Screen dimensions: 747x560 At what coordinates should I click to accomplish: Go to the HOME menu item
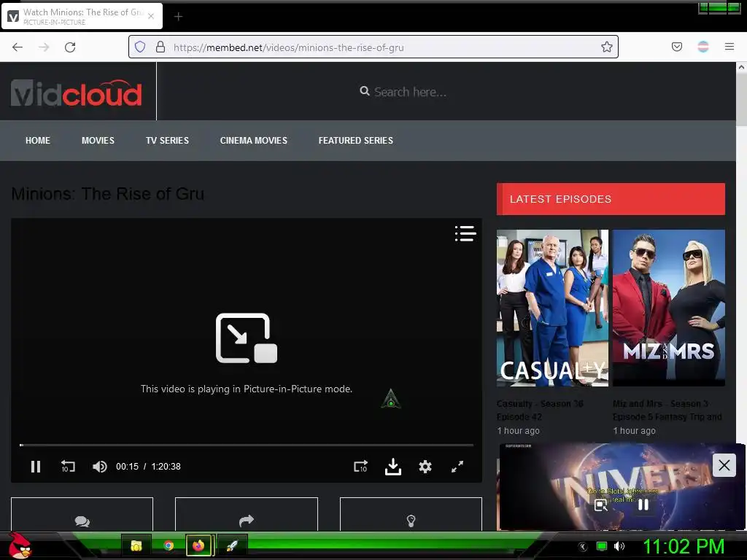[38, 141]
